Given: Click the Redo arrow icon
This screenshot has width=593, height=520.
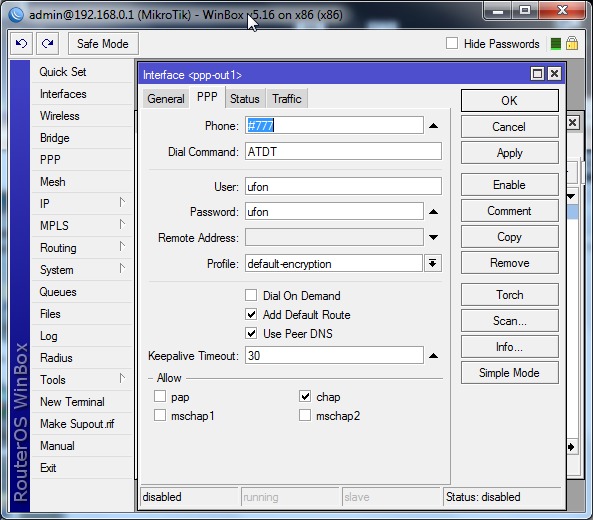Looking at the screenshot, I should pyautogui.click(x=47, y=43).
